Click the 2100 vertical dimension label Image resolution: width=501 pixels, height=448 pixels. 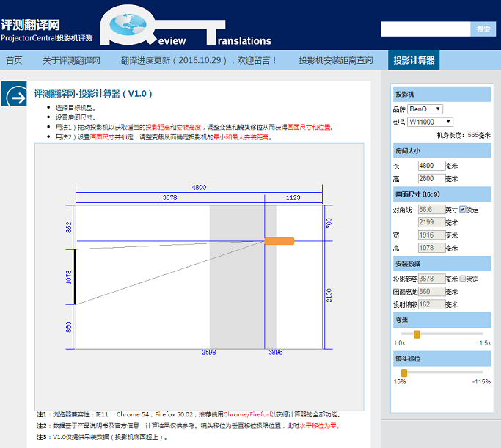(329, 295)
